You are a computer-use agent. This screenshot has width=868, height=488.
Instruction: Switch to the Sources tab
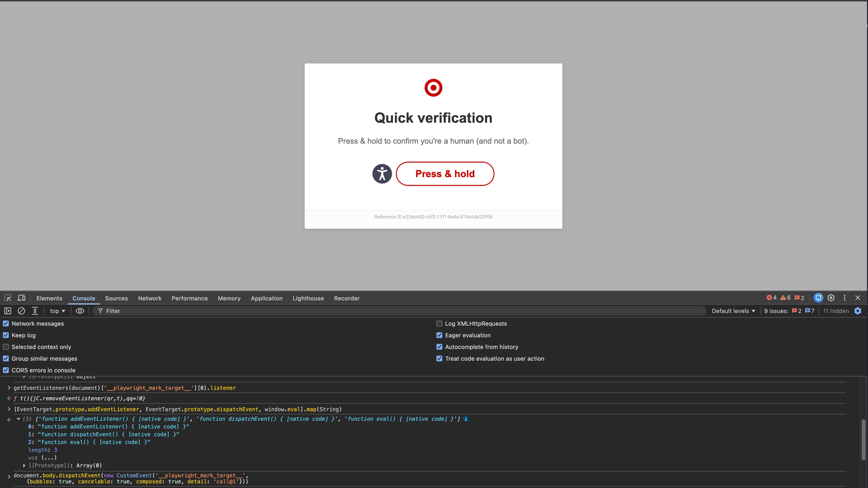coord(116,298)
